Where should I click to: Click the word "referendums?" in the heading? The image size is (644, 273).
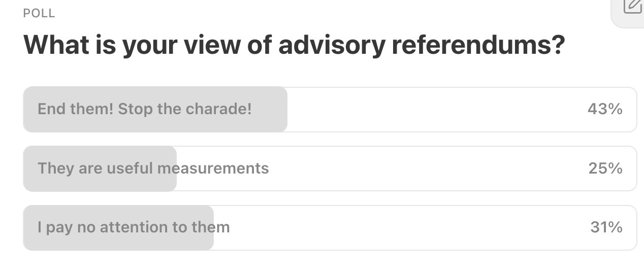pos(478,45)
